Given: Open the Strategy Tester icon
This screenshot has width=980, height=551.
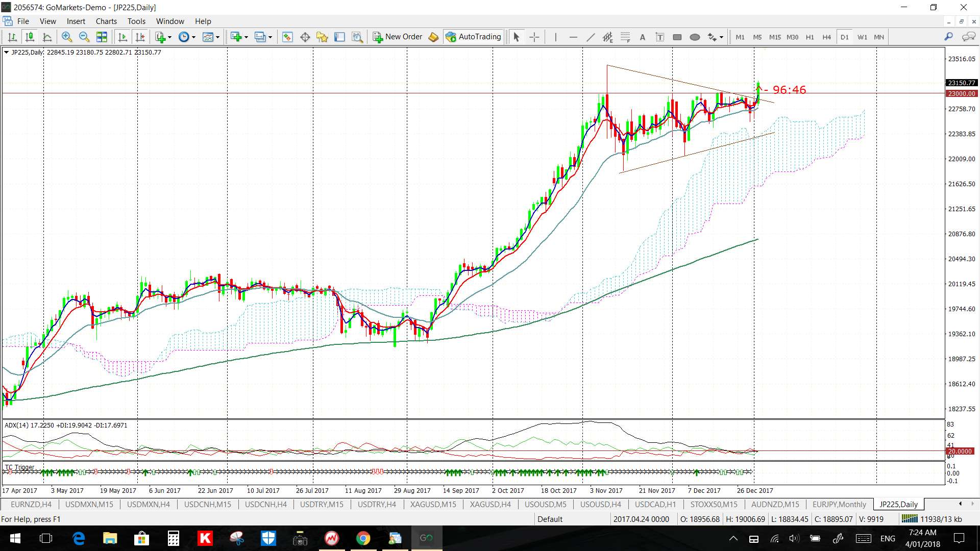Looking at the screenshot, I should (357, 37).
